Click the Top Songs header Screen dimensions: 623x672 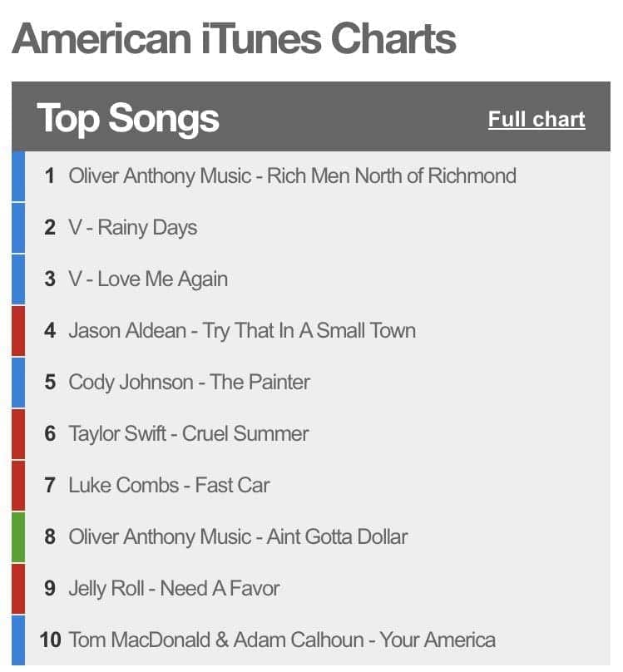pyautogui.click(x=128, y=118)
